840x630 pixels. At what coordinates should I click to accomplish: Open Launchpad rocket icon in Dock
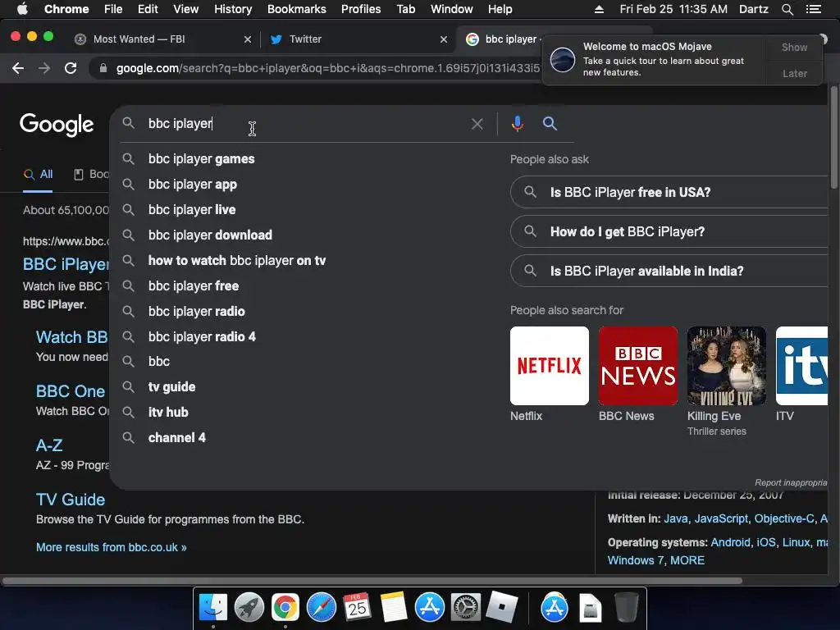[249, 608]
